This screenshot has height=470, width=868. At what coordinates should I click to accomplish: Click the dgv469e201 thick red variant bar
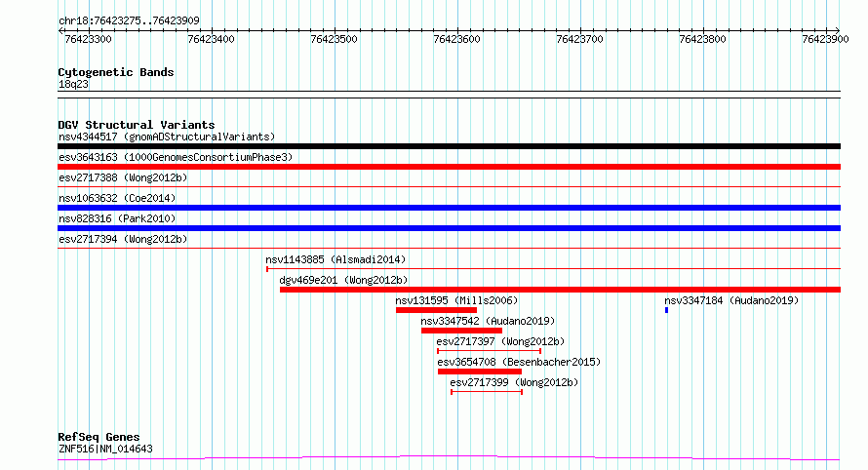pos(560,290)
